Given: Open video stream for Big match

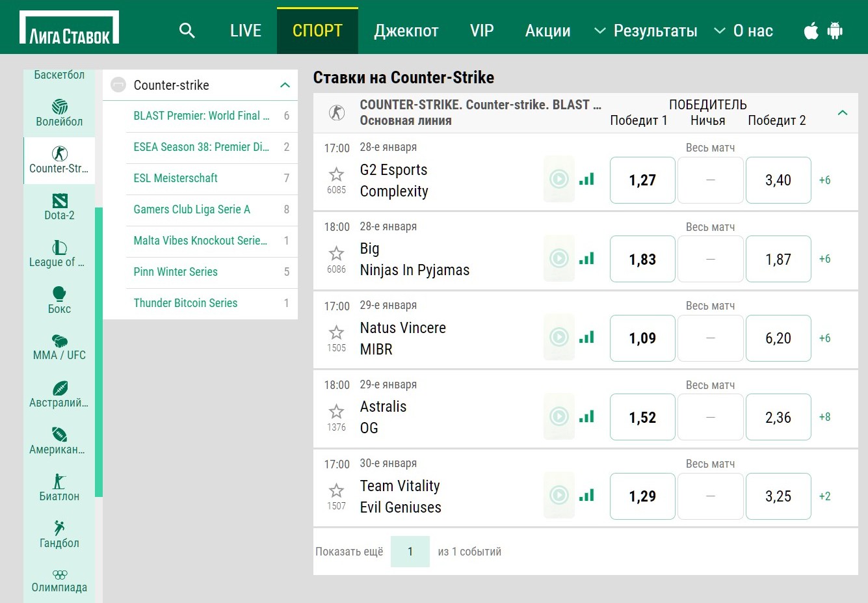Looking at the screenshot, I should 559,258.
